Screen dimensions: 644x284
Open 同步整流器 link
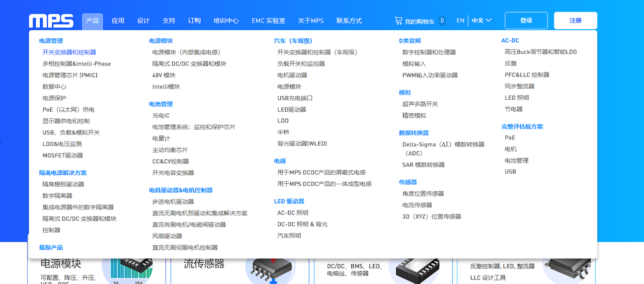click(x=520, y=87)
